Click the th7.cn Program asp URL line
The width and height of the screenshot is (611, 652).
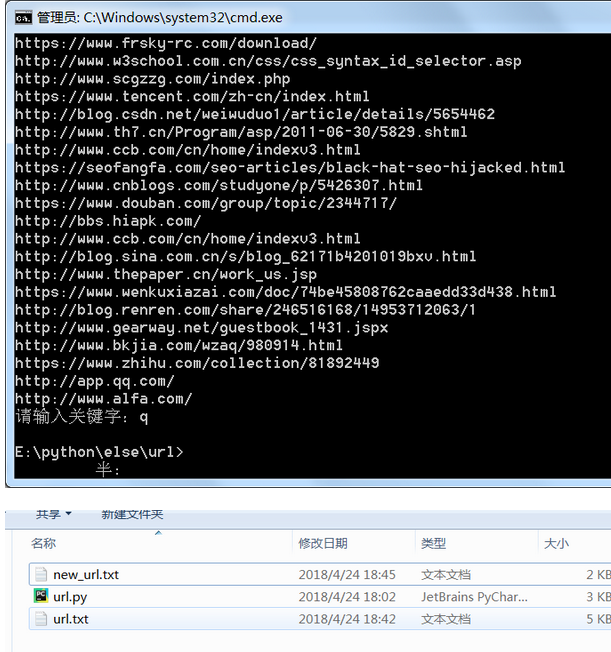click(241, 132)
